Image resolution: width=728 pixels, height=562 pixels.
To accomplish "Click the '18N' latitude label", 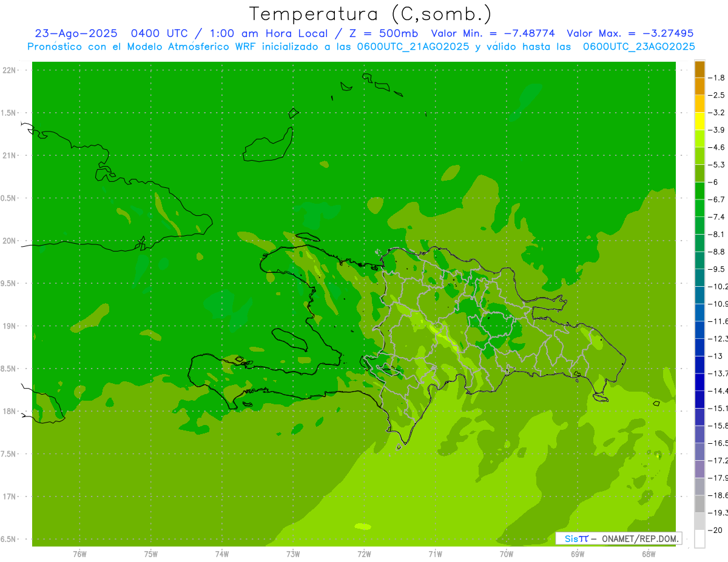I will point(9,412).
